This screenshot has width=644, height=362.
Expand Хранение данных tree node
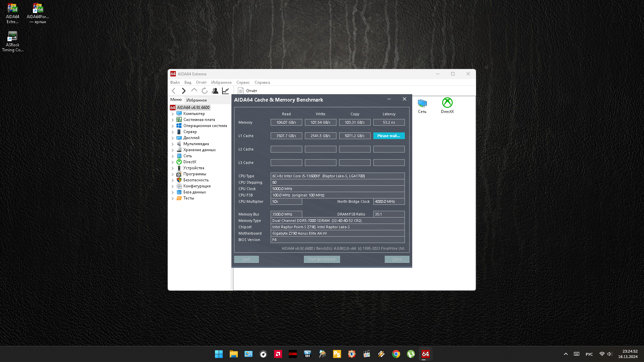click(173, 150)
